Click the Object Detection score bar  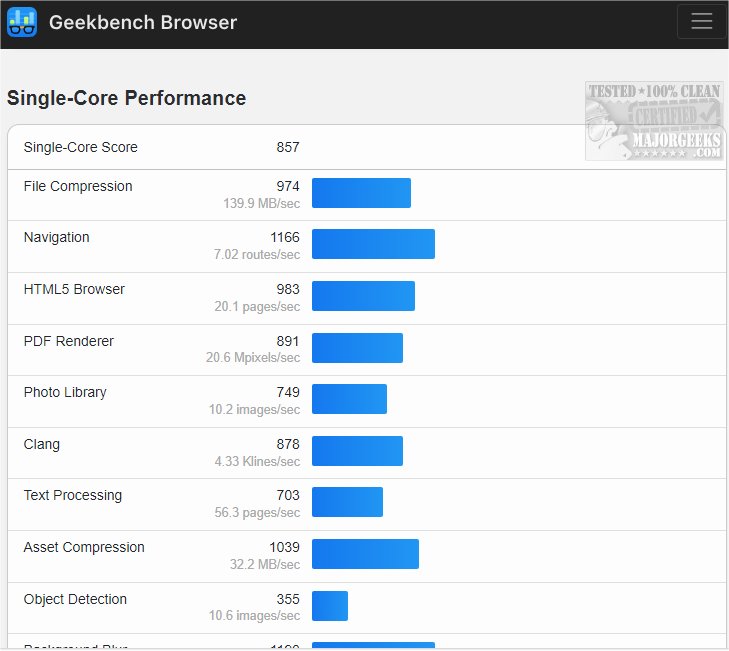330,606
